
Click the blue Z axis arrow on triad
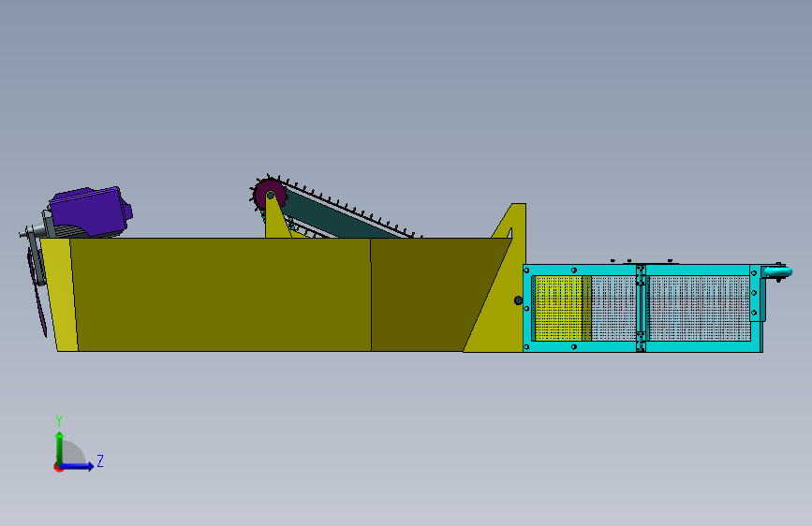(77, 466)
